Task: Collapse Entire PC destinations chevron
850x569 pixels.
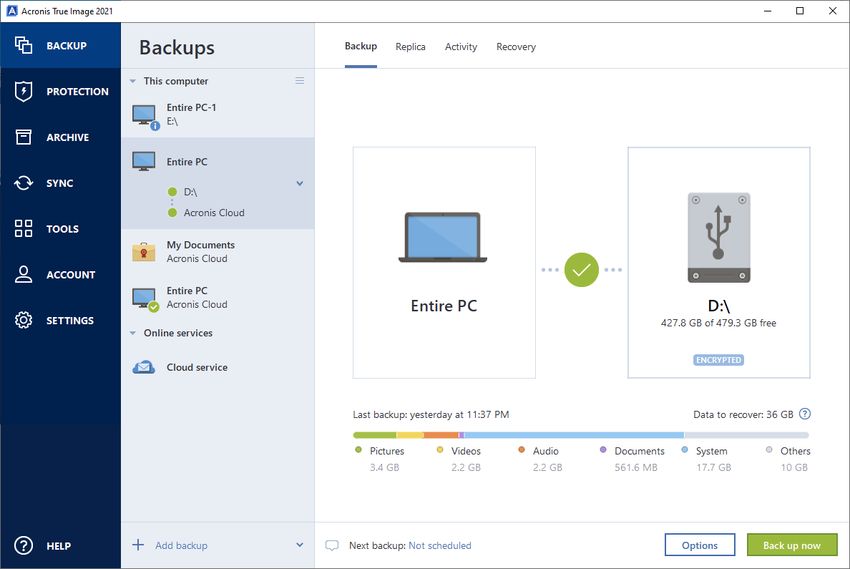Action: coord(299,184)
